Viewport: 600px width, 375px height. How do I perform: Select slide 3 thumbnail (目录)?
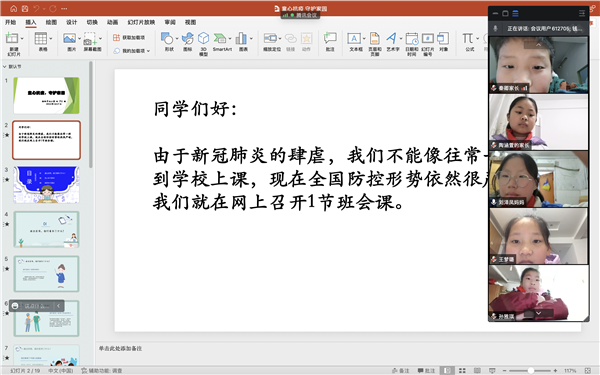coord(46,184)
